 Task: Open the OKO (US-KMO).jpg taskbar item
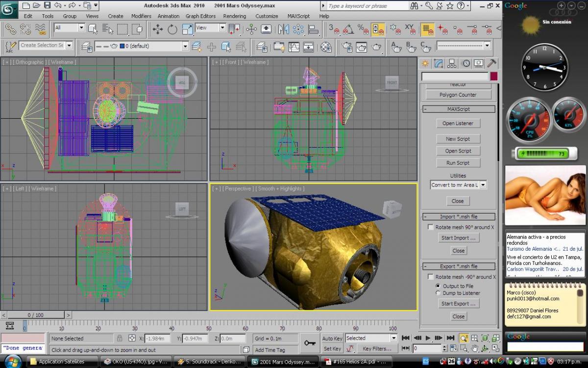(x=136, y=362)
